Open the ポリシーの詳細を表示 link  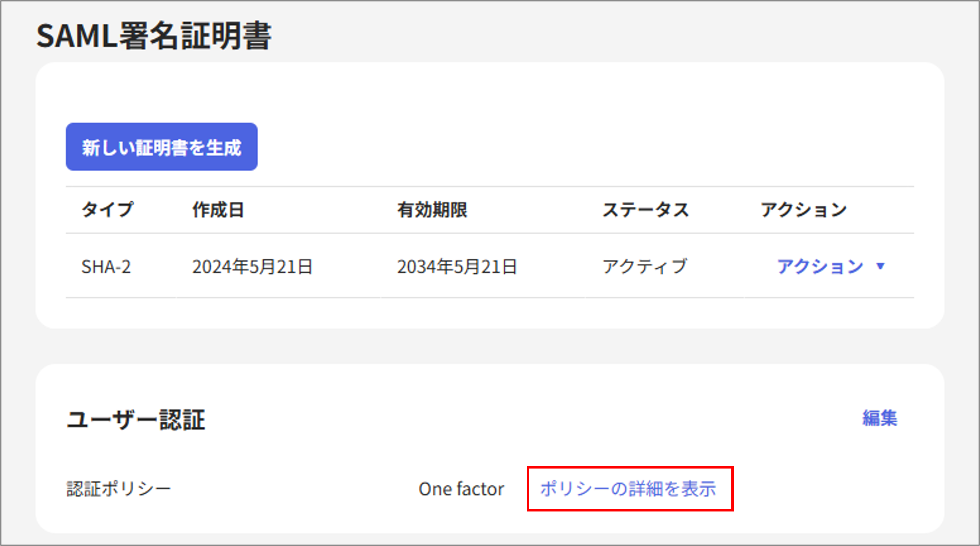click(x=628, y=489)
